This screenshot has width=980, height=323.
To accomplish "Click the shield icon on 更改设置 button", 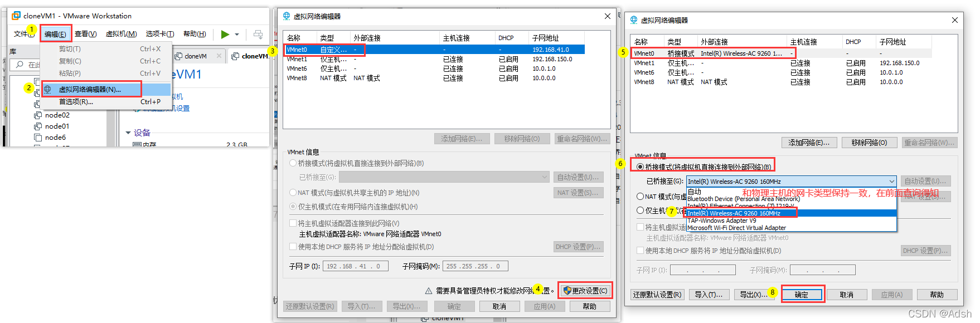I will [x=567, y=290].
